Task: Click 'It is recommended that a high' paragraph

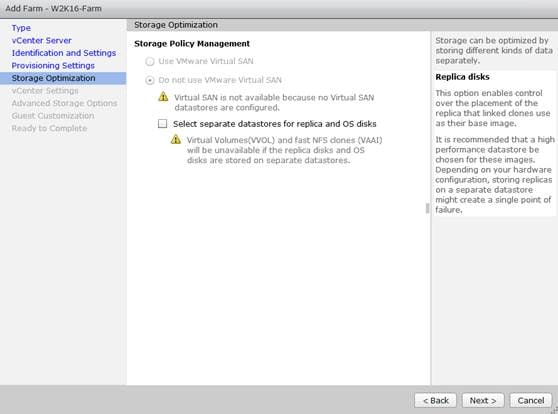Action: pyautogui.click(x=495, y=174)
